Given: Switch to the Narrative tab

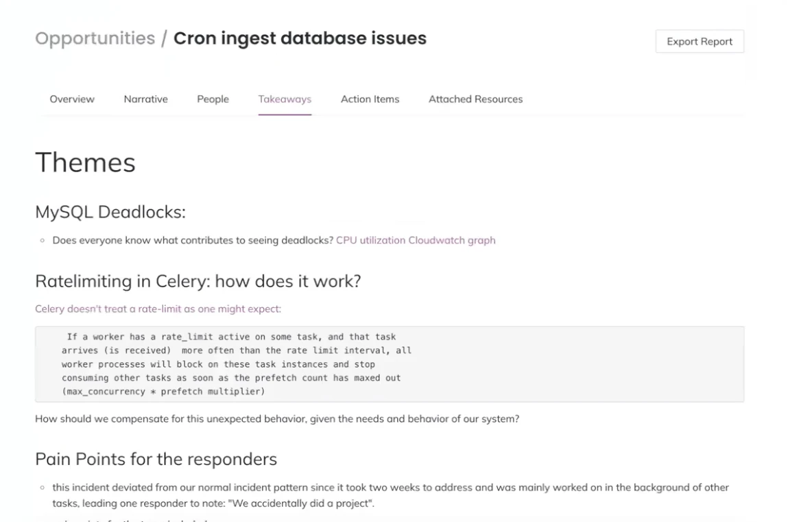Looking at the screenshot, I should click(x=145, y=99).
